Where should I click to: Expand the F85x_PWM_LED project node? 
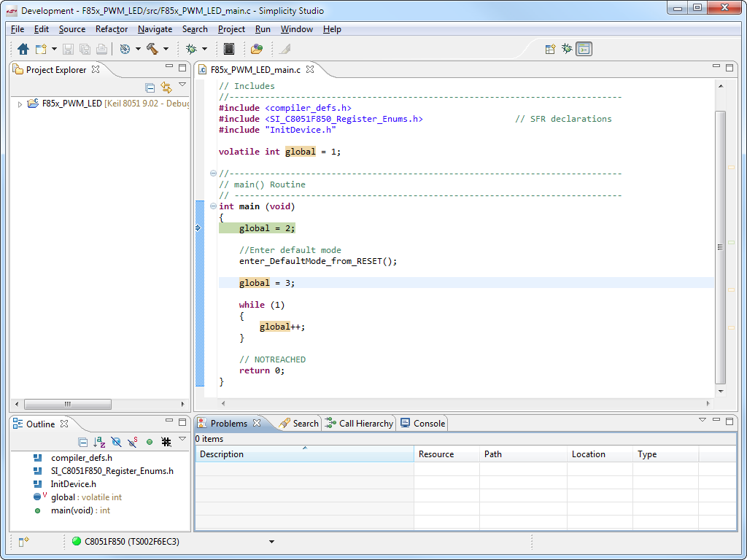coord(20,103)
